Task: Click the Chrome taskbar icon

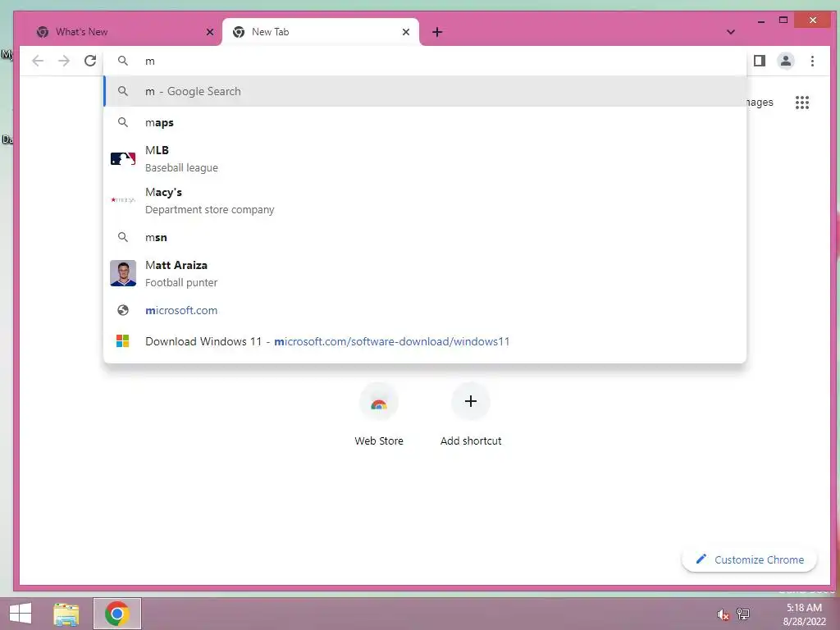Action: click(117, 614)
